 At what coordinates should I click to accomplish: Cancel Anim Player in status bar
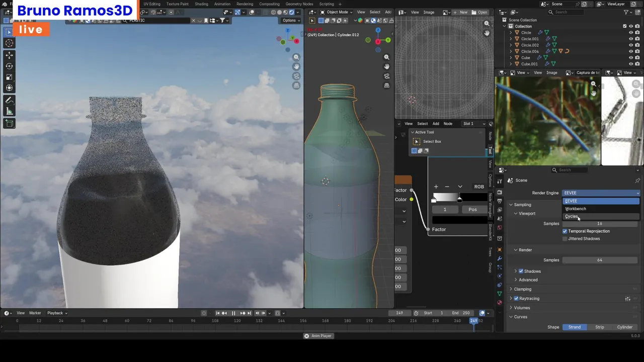pyautogui.click(x=306, y=336)
